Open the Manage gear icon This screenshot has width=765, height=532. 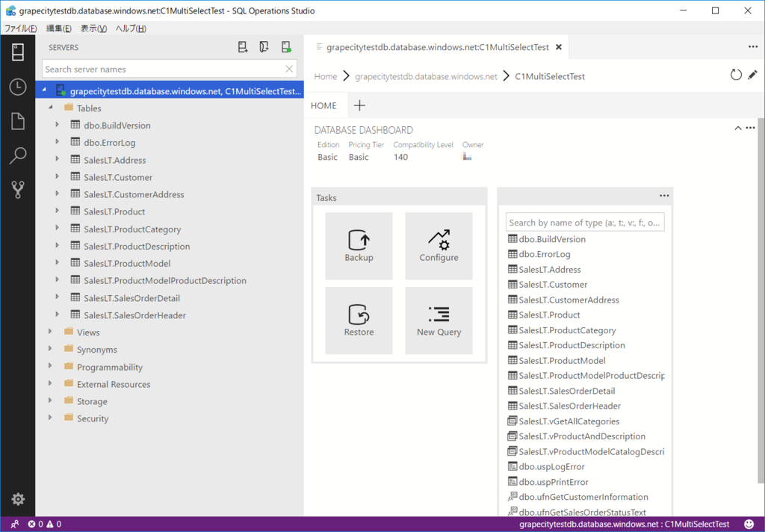coord(18,499)
